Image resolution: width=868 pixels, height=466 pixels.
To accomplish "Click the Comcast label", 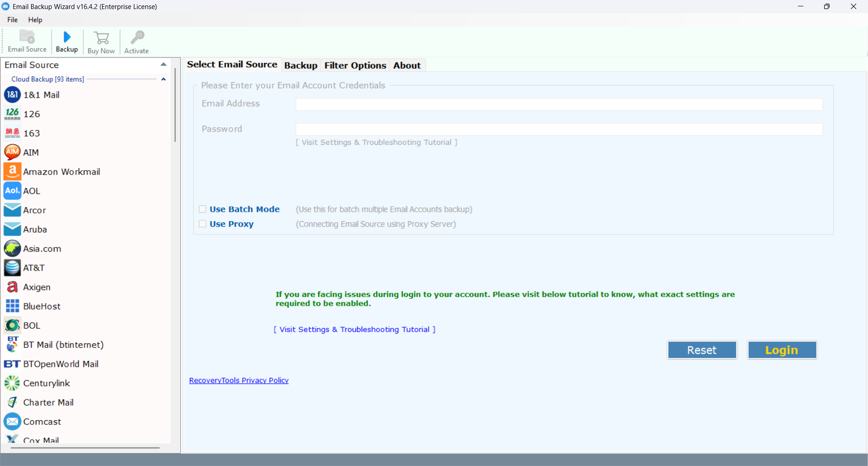I will pyautogui.click(x=42, y=422).
